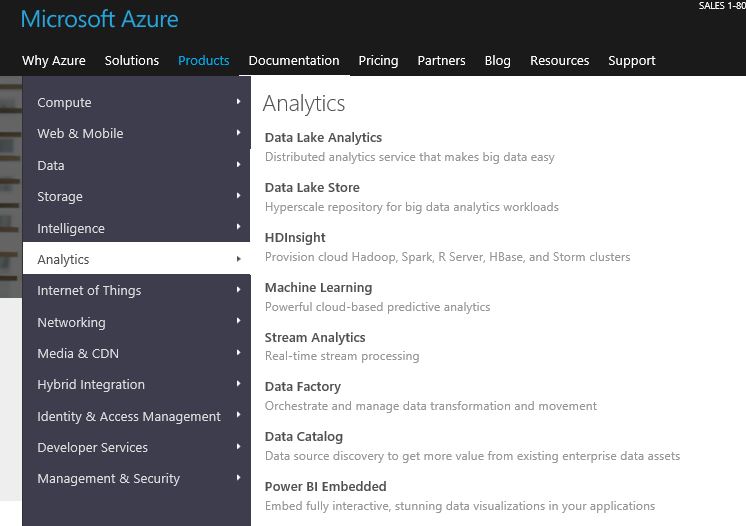Open the HDInsight product link
The width and height of the screenshot is (746, 526).
(295, 238)
